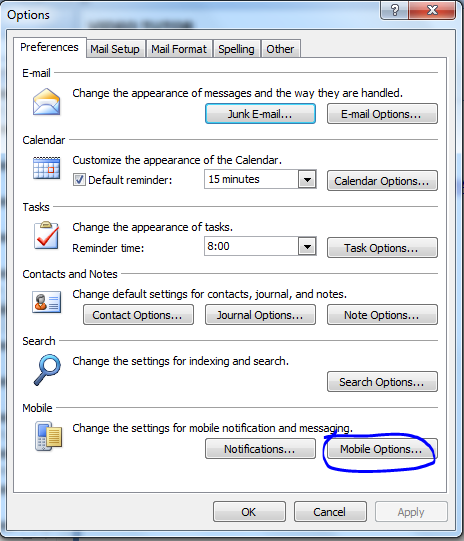
Task: Open Journal Options
Action: point(260,315)
